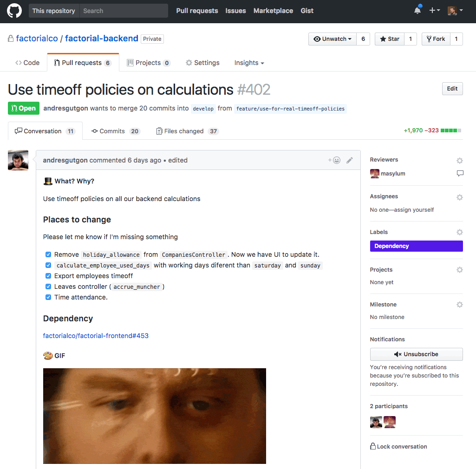Open '6 days ago' comment timestamp

point(144,160)
